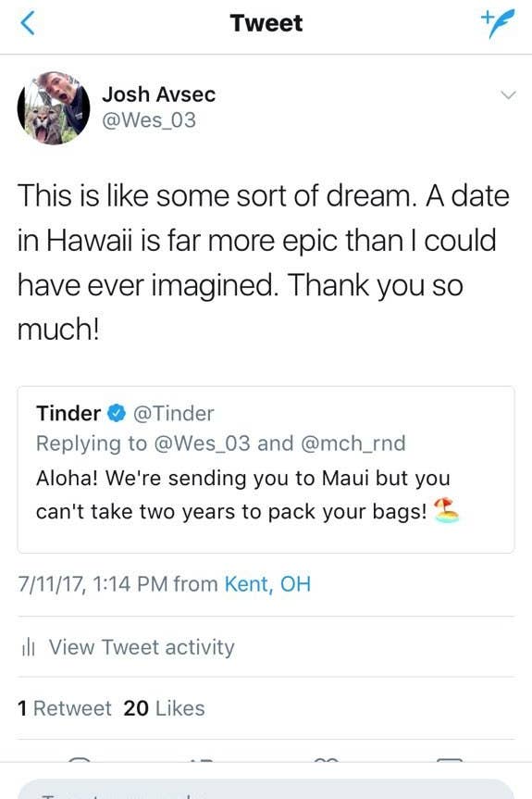Click the bar chart analytics icon

click(x=28, y=648)
